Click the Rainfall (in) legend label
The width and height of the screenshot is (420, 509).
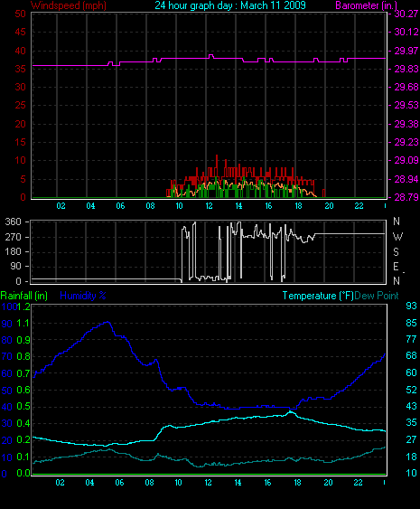point(24,296)
